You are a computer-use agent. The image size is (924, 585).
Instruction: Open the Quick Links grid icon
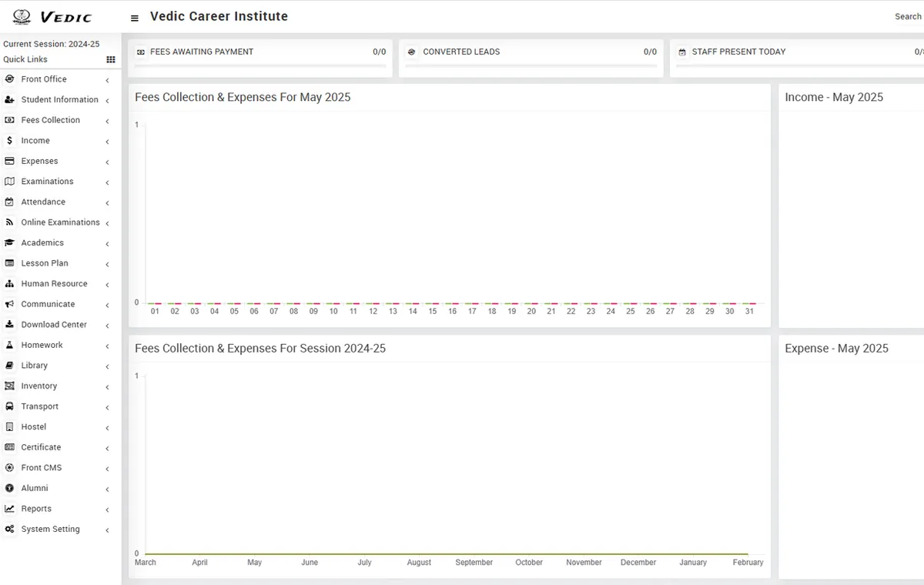[x=111, y=59]
